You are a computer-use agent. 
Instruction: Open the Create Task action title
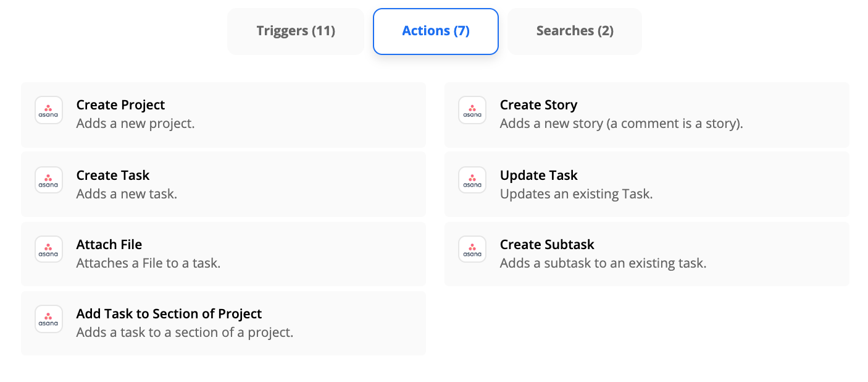pos(113,176)
